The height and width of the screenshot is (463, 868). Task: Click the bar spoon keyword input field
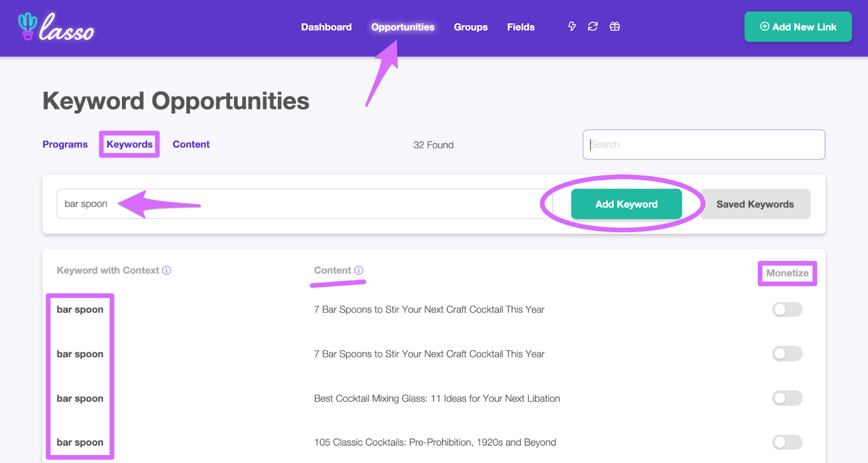tap(304, 204)
